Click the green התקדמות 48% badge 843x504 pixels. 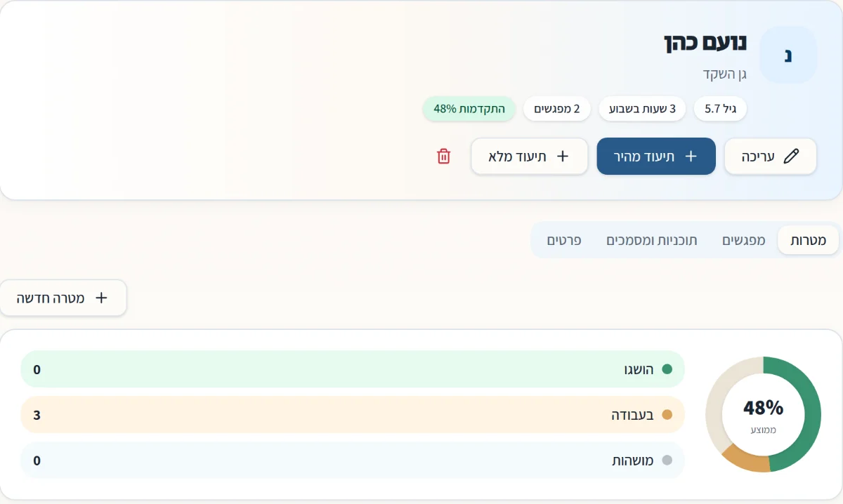(x=469, y=109)
